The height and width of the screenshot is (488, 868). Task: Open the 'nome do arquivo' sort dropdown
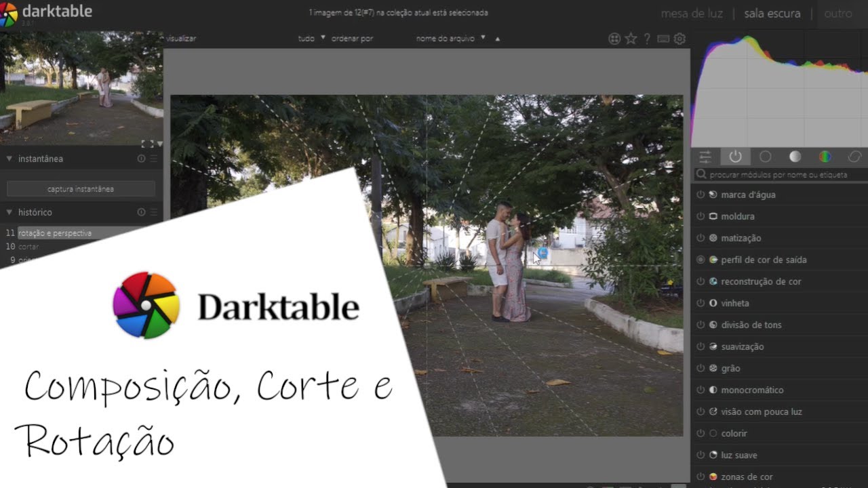coord(451,39)
